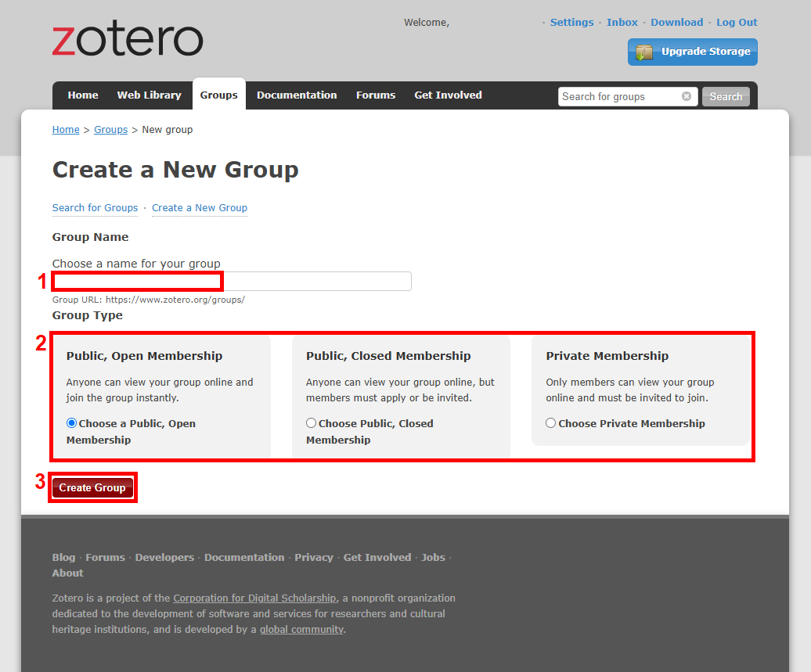Image resolution: width=811 pixels, height=672 pixels.
Task: Click inside the Search for groups box
Action: 618,96
